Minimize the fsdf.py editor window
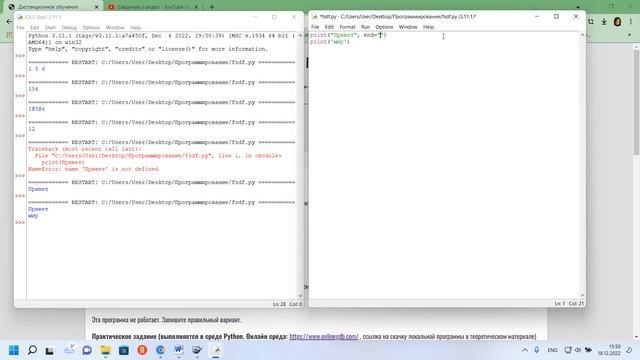640x360 pixels. point(537,16)
